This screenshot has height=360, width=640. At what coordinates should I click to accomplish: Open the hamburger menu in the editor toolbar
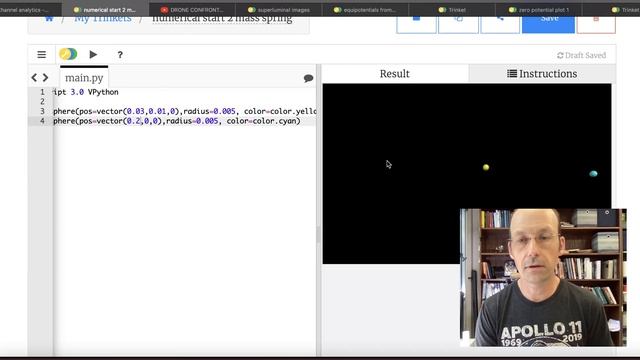pyautogui.click(x=42, y=55)
